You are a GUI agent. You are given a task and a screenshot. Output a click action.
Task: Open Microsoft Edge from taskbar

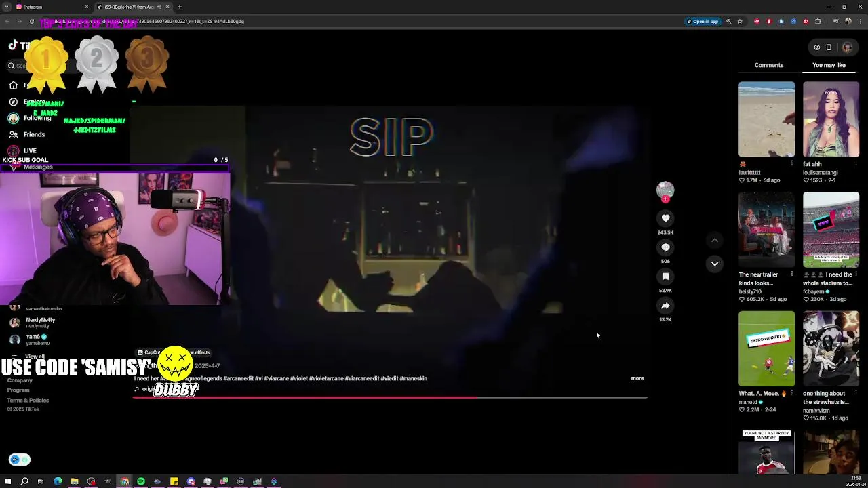tap(58, 481)
